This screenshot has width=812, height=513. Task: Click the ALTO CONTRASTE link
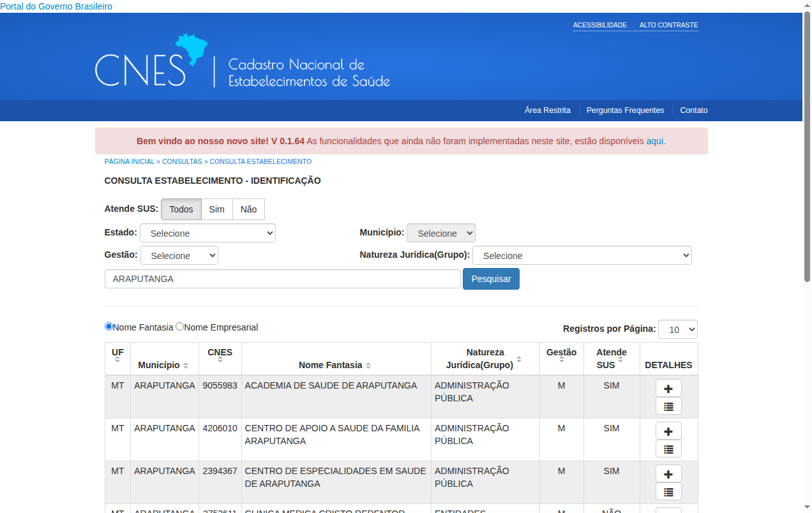669,26
